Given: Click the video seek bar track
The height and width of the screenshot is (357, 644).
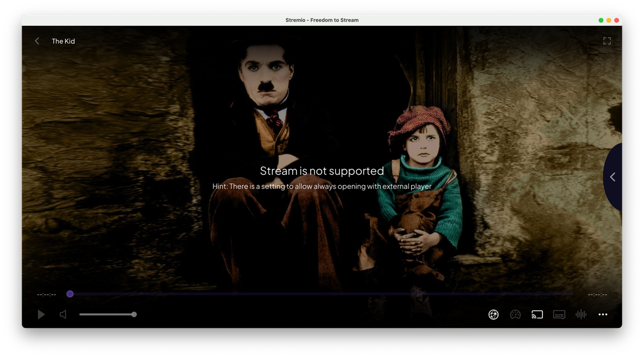Looking at the screenshot, I should point(322,294).
